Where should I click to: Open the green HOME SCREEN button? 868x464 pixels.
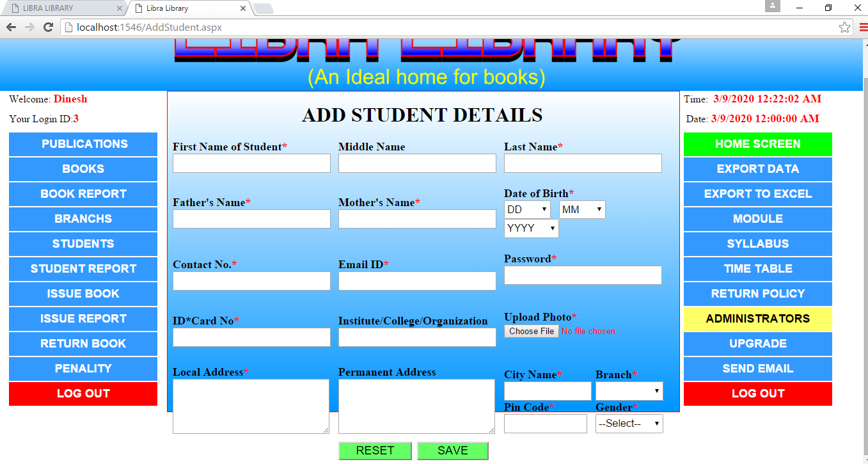[x=757, y=144]
